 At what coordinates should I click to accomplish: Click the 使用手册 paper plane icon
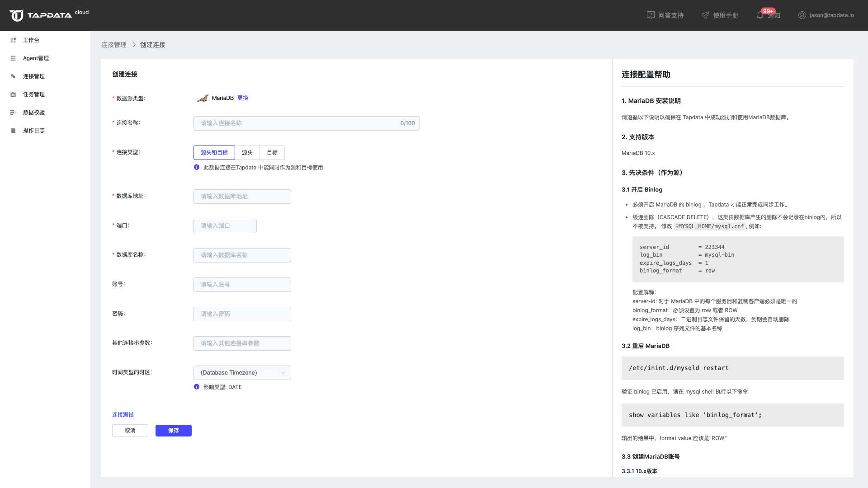coord(705,15)
